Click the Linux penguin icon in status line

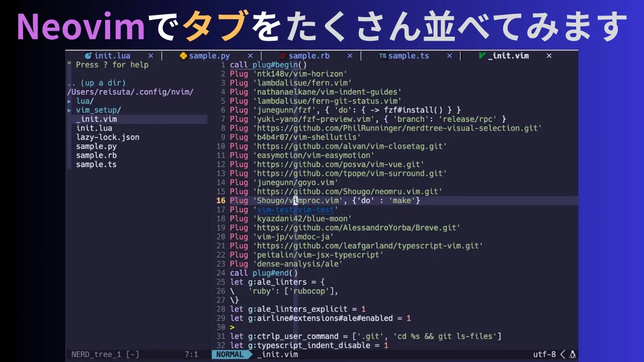click(x=572, y=354)
